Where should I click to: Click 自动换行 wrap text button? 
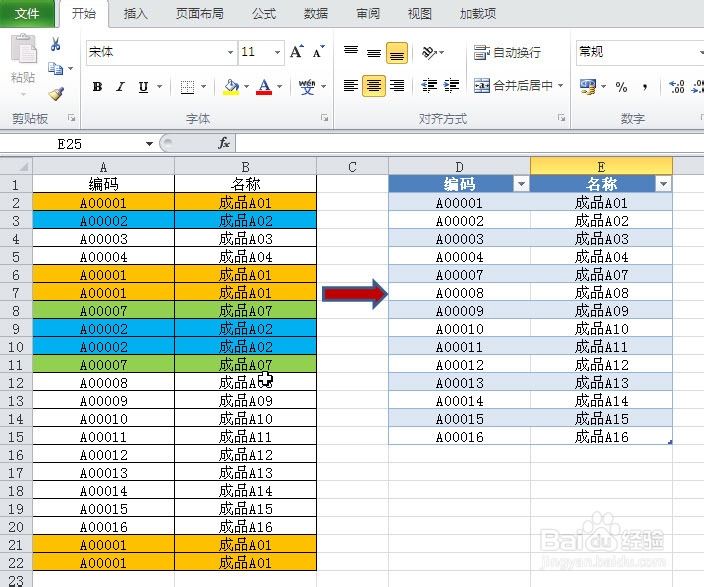click(507, 53)
